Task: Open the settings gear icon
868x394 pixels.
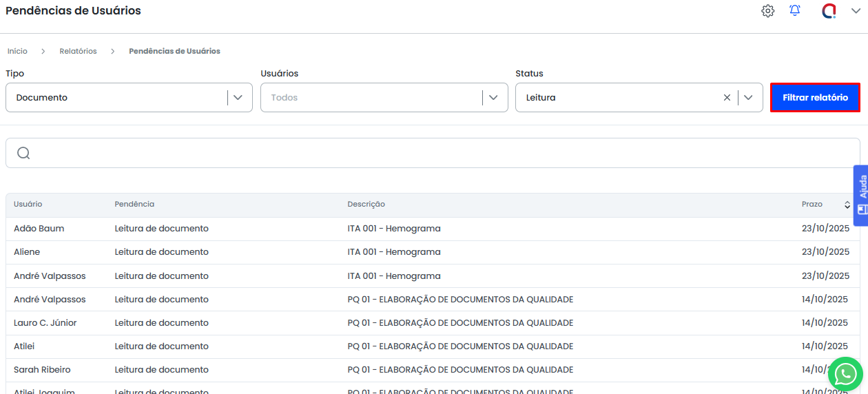Action: (x=767, y=11)
